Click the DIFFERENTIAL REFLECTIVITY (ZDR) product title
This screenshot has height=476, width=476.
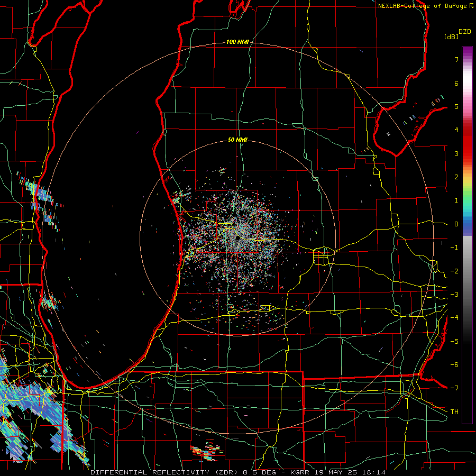coord(165,472)
